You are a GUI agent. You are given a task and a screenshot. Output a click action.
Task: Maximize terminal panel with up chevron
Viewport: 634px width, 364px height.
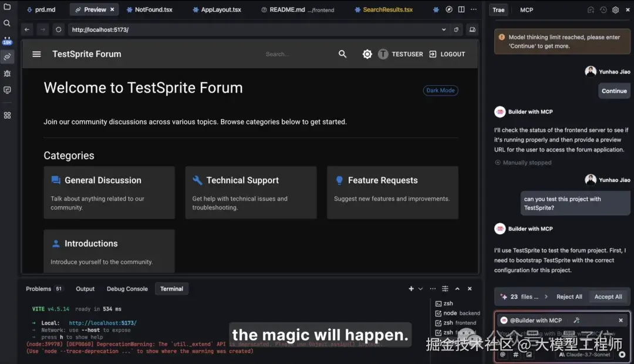point(457,289)
